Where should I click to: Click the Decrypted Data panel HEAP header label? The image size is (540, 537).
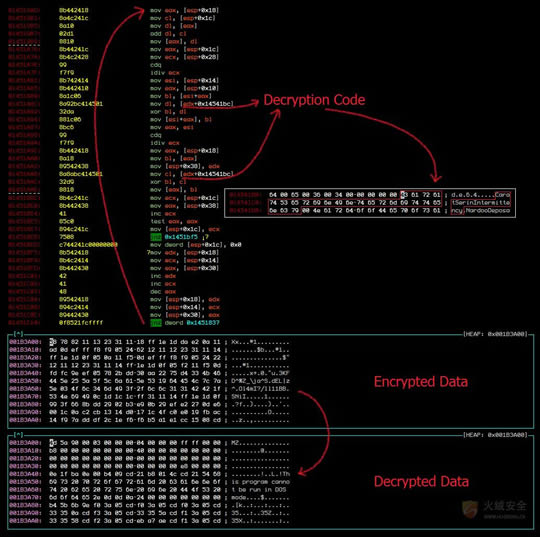[495, 435]
